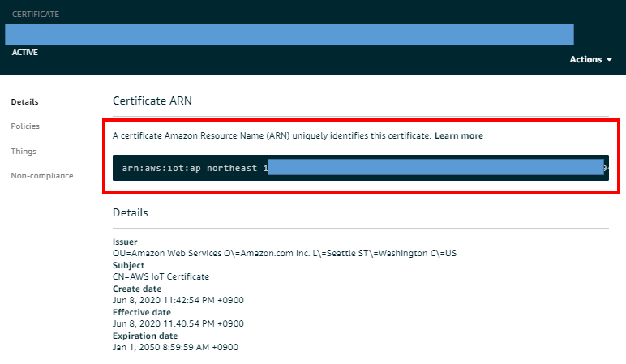Click effective date Jun 8, 2020 11:40:54 PM

point(178,323)
